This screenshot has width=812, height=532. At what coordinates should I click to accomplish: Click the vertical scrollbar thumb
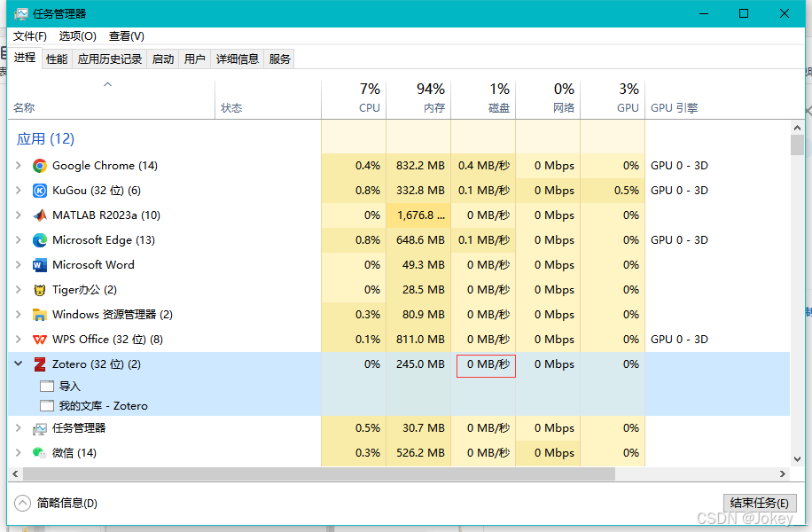click(798, 145)
